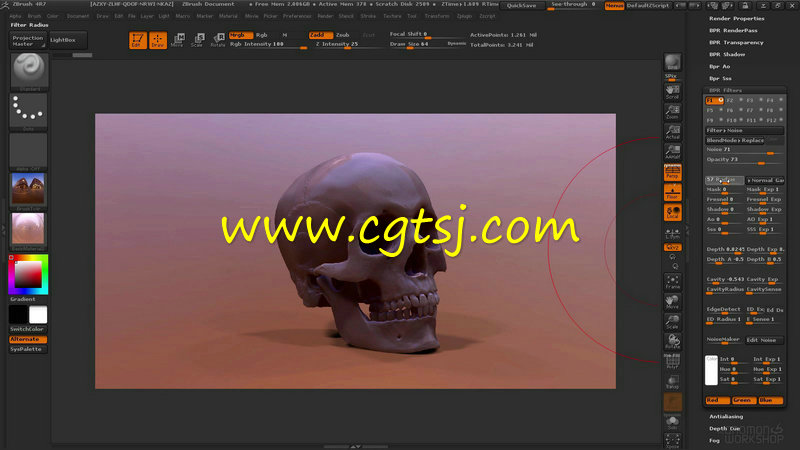Open the BlendMode Replace dropdown
Image resolution: width=800 pixels, height=450 pixels.
735,140
